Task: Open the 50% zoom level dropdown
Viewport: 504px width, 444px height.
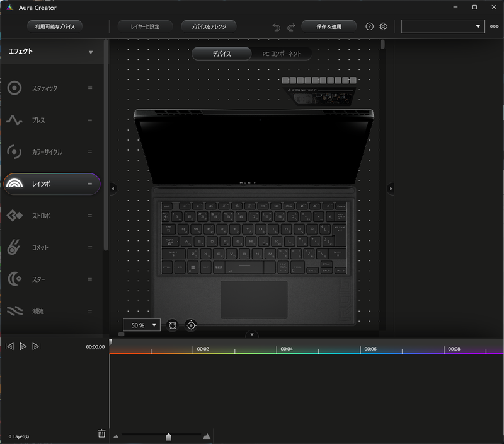Action: tap(141, 325)
